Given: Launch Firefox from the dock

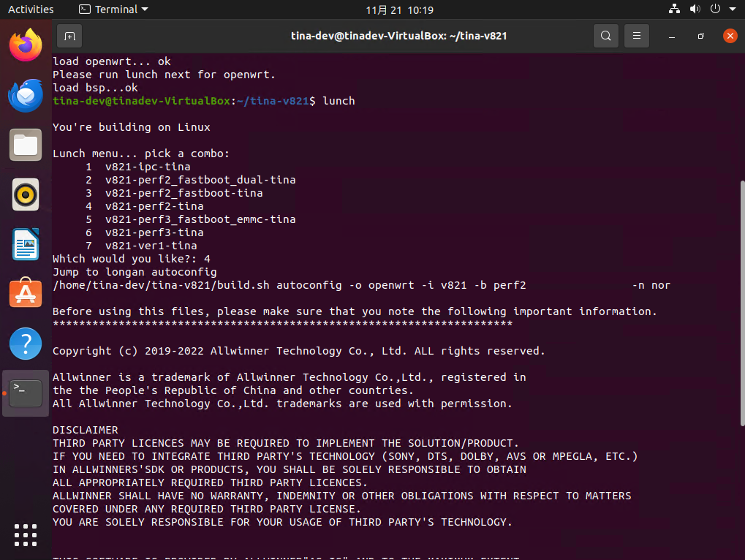Looking at the screenshot, I should pyautogui.click(x=26, y=45).
